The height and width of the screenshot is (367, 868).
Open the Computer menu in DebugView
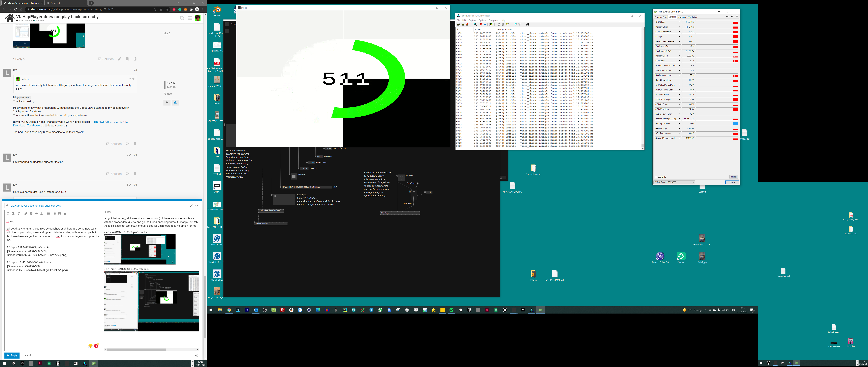point(493,20)
